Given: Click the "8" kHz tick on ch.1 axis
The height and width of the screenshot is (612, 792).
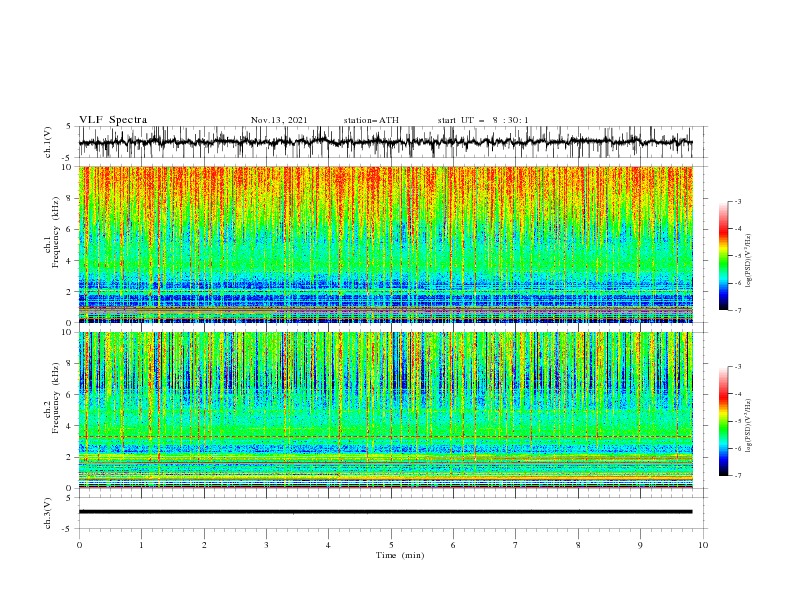Looking at the screenshot, I should pyautogui.click(x=69, y=198).
